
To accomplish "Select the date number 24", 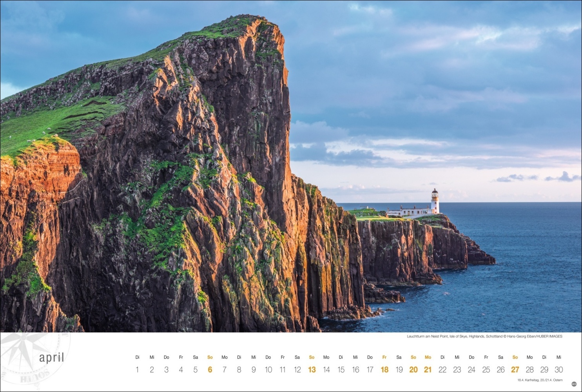I will [471, 370].
